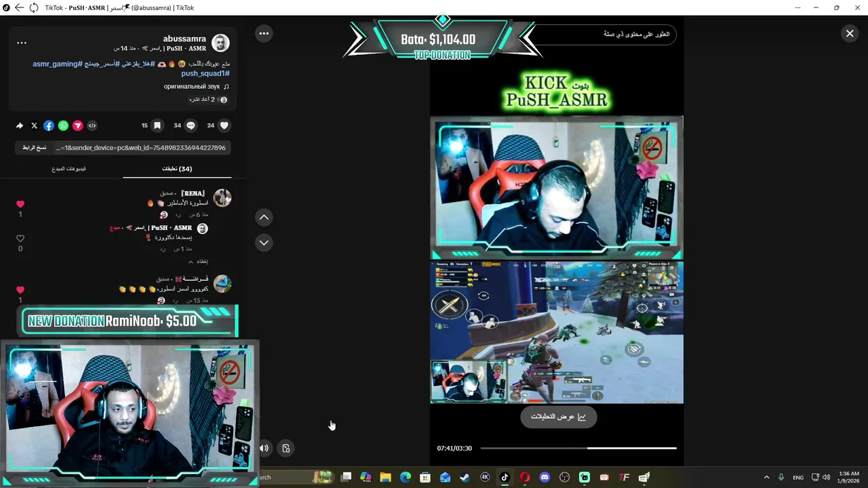Open the push_squad1 hashtag

click(x=205, y=73)
